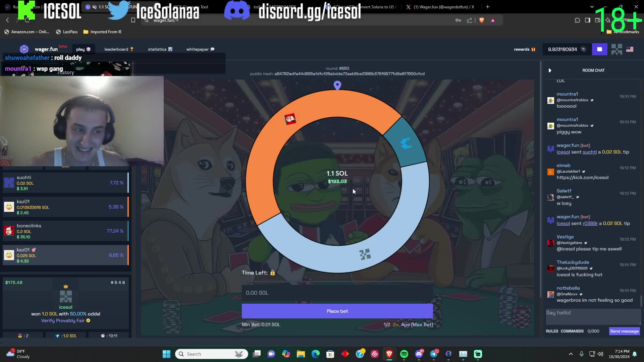Image resolution: width=644 pixels, height=362 pixels.
Task: Open the kick.com/icesol link in chat
Action: coord(582,177)
